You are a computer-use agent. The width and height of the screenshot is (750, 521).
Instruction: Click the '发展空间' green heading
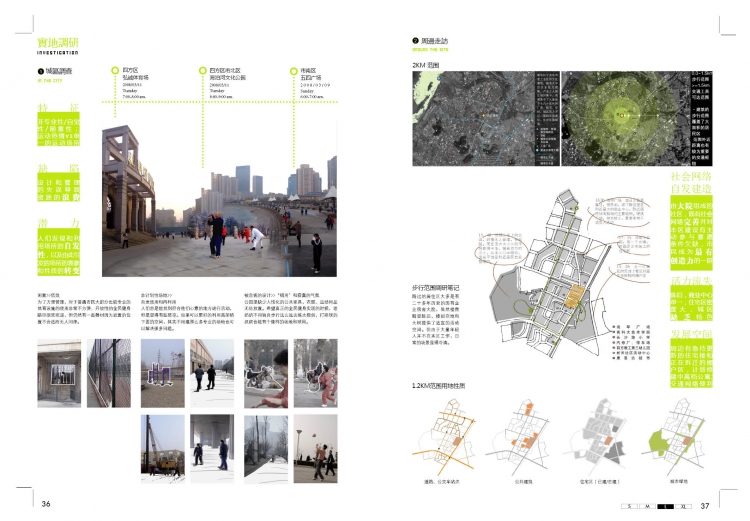pos(691,333)
